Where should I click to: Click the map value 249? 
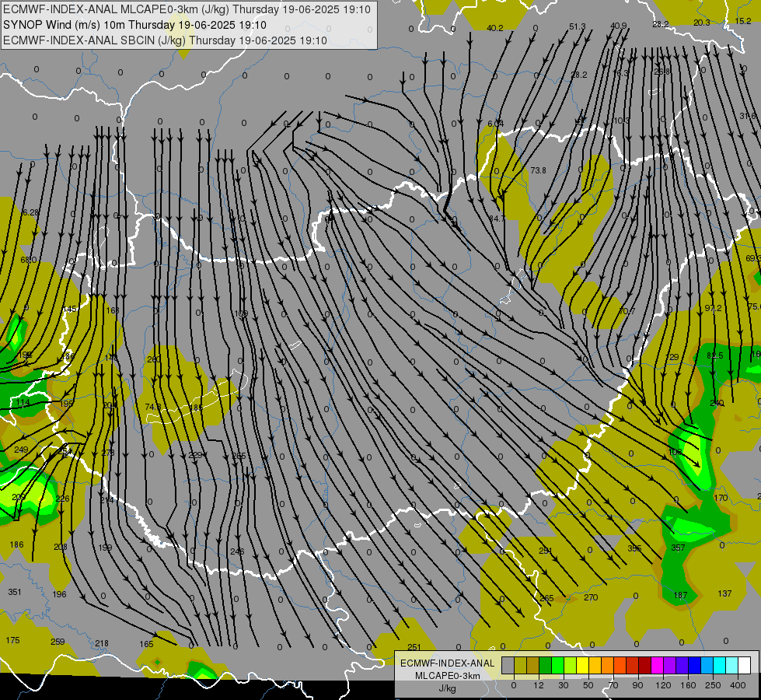click(21, 450)
